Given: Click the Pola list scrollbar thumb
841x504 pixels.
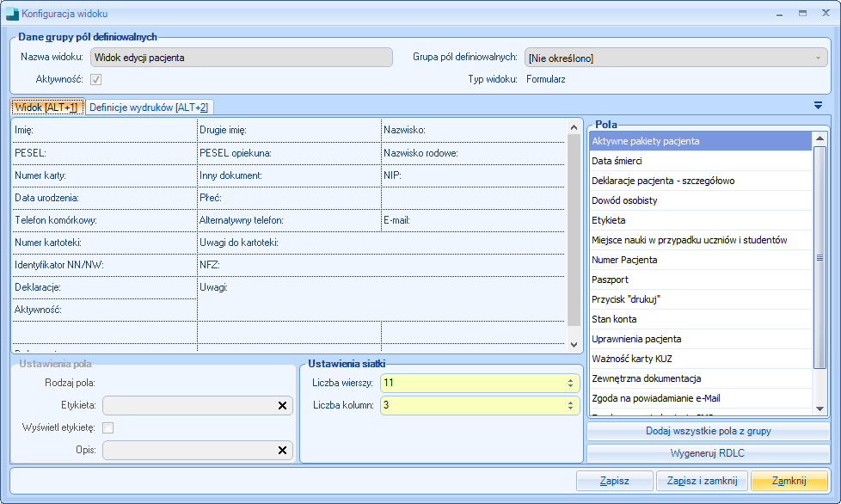Looking at the screenshot, I should point(820,257).
